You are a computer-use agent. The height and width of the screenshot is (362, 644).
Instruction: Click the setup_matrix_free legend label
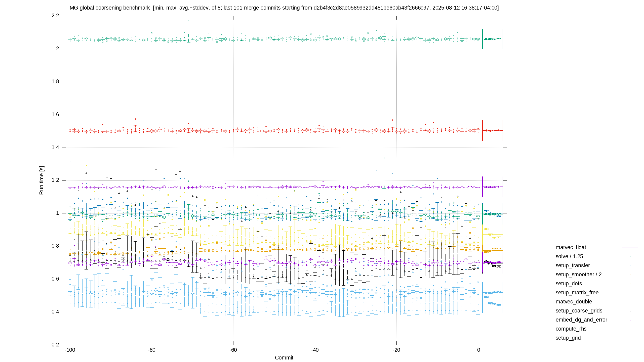point(577,293)
